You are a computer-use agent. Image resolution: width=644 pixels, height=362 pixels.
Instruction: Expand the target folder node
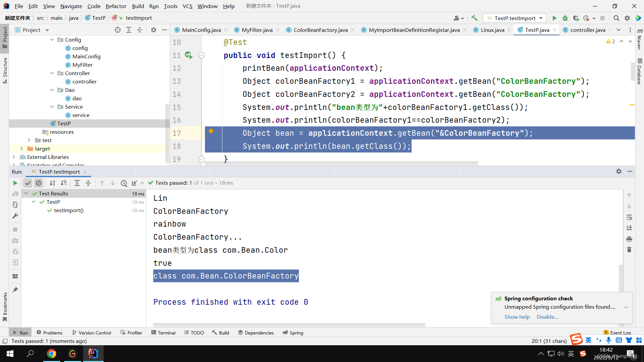(21, 148)
